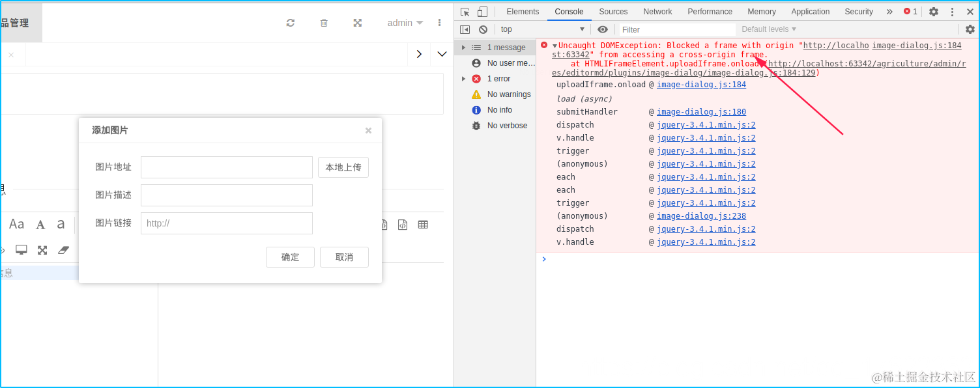Open the DevTools customize three-dot menu
The image size is (980, 388).
952,12
